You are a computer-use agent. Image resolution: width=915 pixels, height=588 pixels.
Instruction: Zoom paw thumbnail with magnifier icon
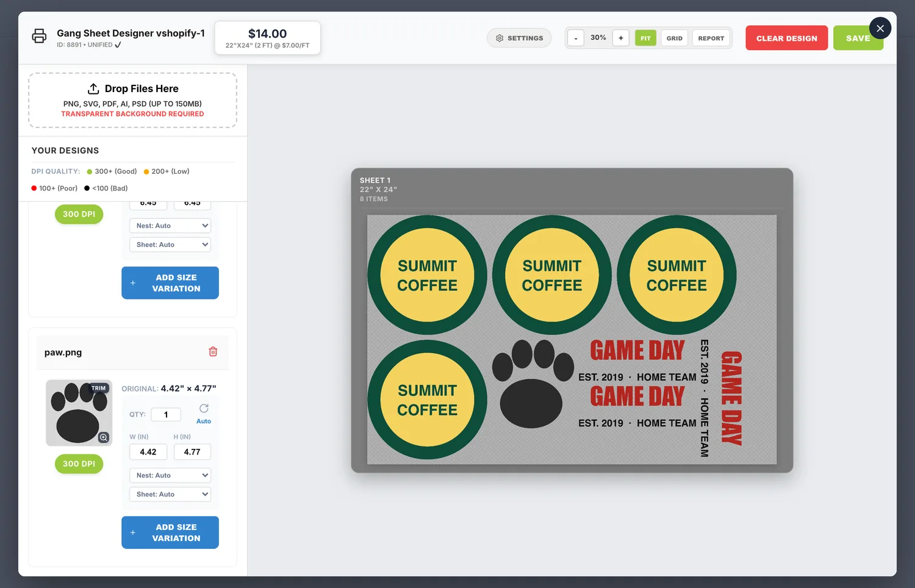[x=104, y=437]
